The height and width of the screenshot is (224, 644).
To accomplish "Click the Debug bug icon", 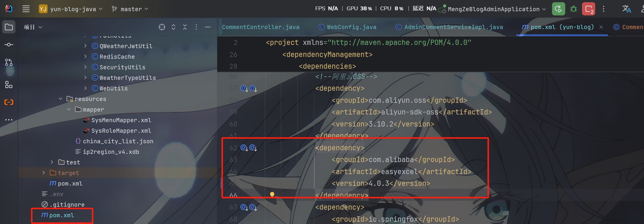I will 573,9.
